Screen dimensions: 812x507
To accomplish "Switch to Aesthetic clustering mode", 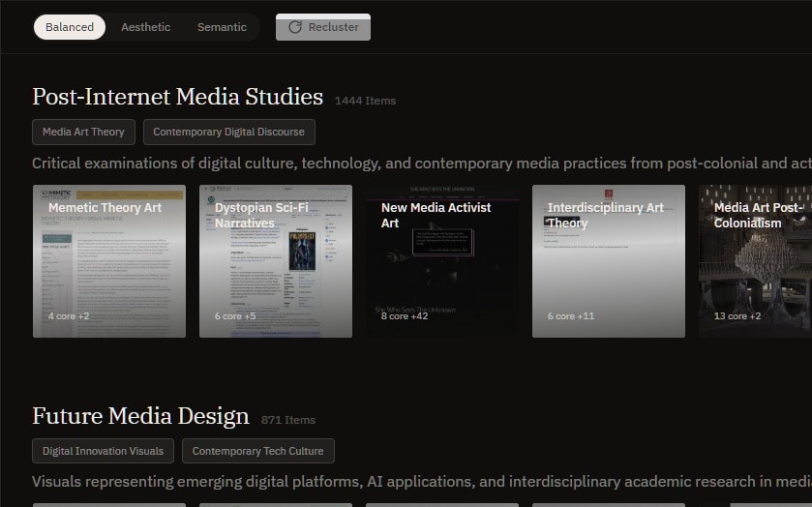I will (x=145, y=27).
